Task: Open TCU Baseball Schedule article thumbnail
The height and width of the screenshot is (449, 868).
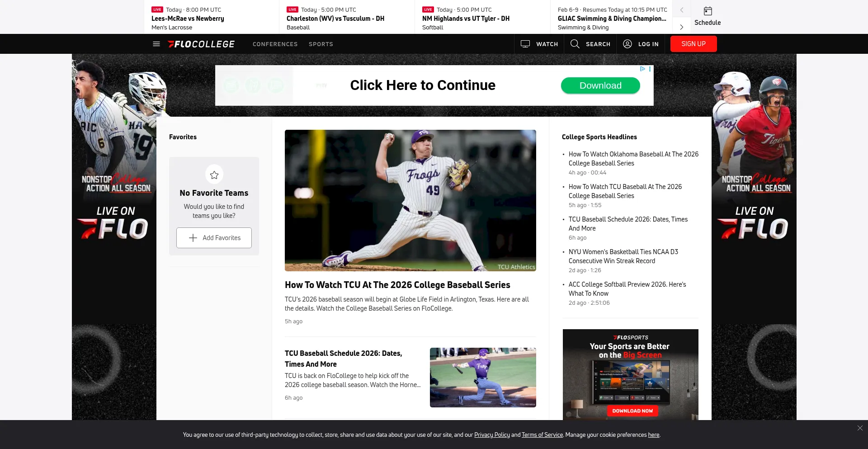Action: coord(483,378)
